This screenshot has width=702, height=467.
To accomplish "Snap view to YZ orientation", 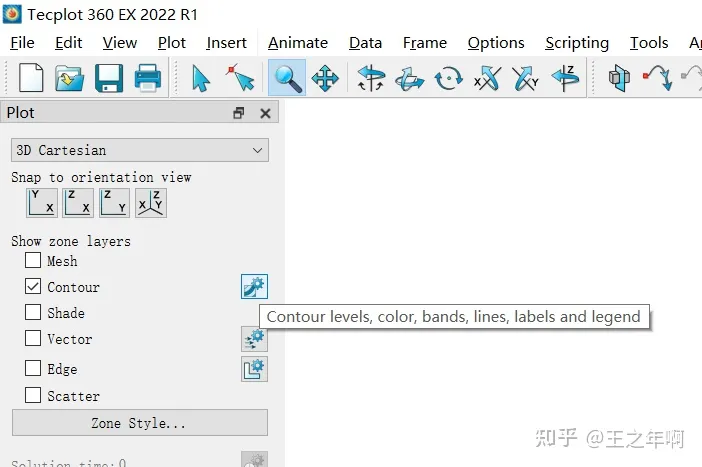I will coord(114,203).
